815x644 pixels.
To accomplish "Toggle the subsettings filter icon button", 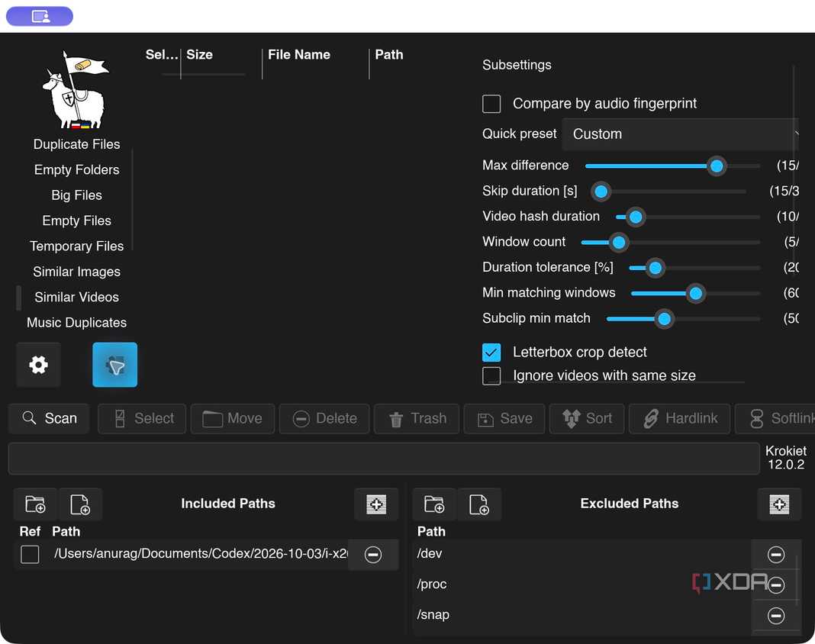I will [x=115, y=365].
